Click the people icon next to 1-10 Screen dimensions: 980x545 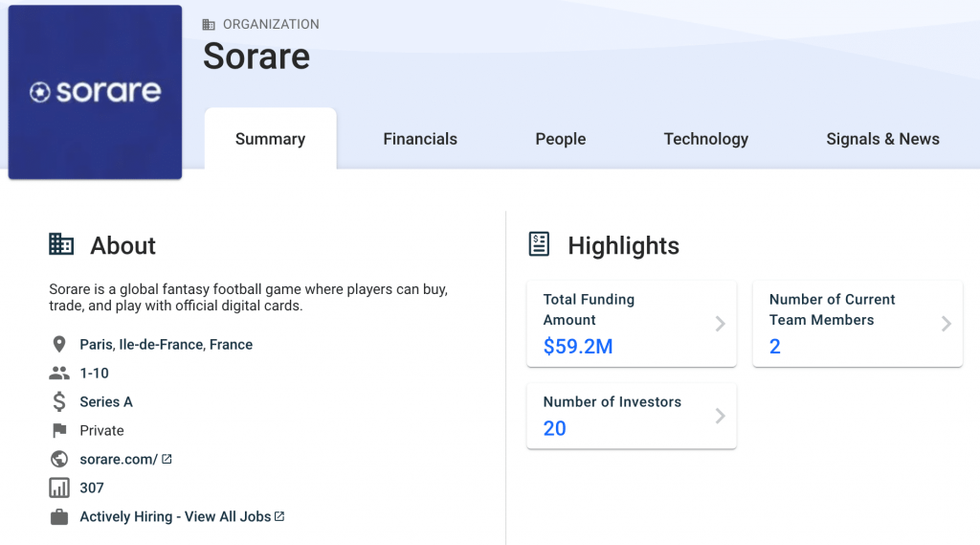(58, 373)
